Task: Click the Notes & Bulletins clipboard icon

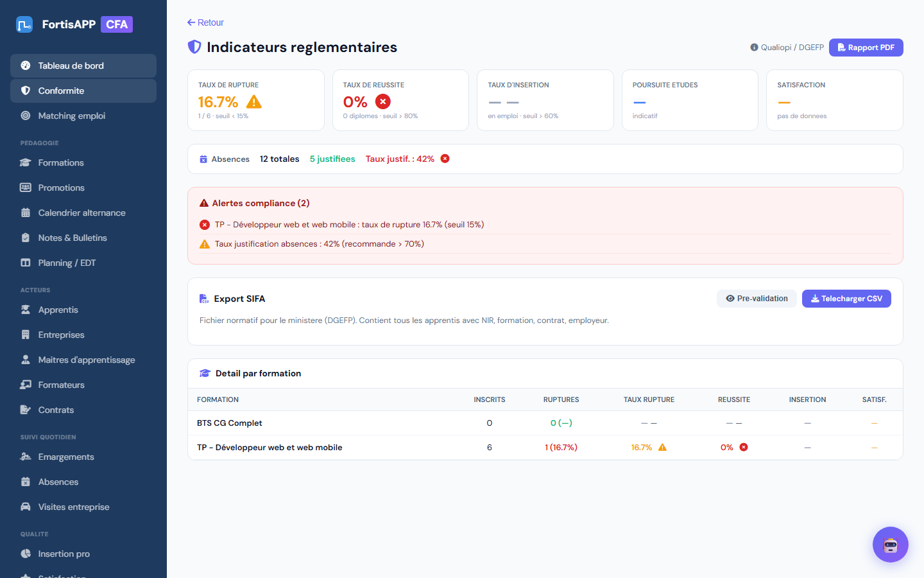Action: pos(26,238)
